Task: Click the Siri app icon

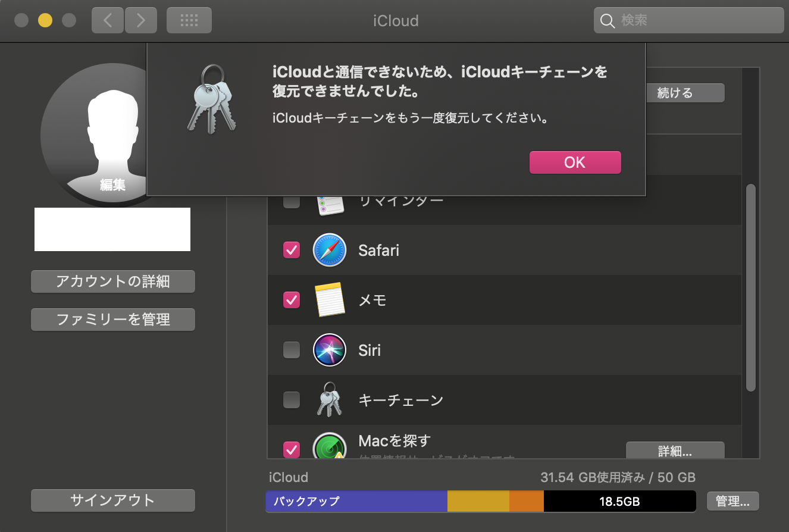Action: point(329,350)
